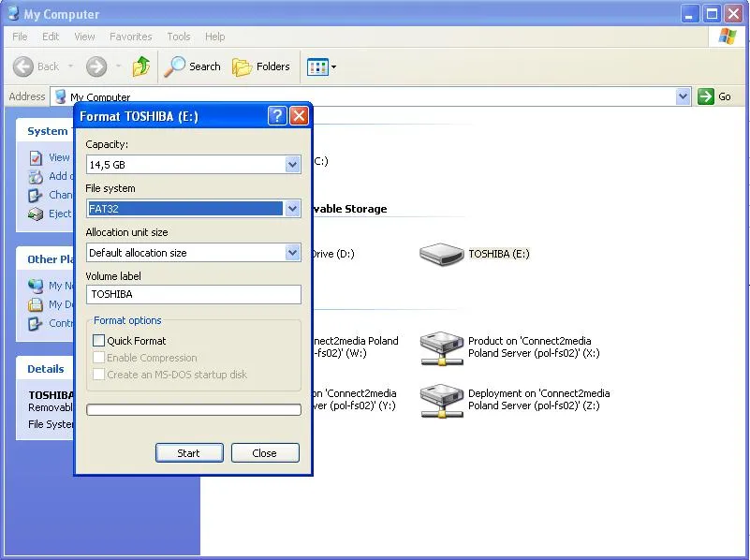Image resolution: width=750 pixels, height=560 pixels.
Task: Click the My Computer title bar icon
Action: [x=14, y=13]
